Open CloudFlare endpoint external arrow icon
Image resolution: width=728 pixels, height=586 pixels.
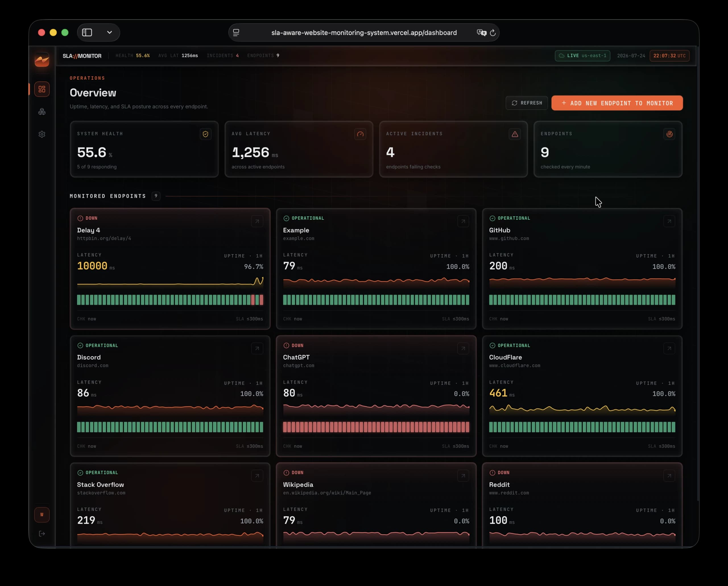pyautogui.click(x=669, y=348)
